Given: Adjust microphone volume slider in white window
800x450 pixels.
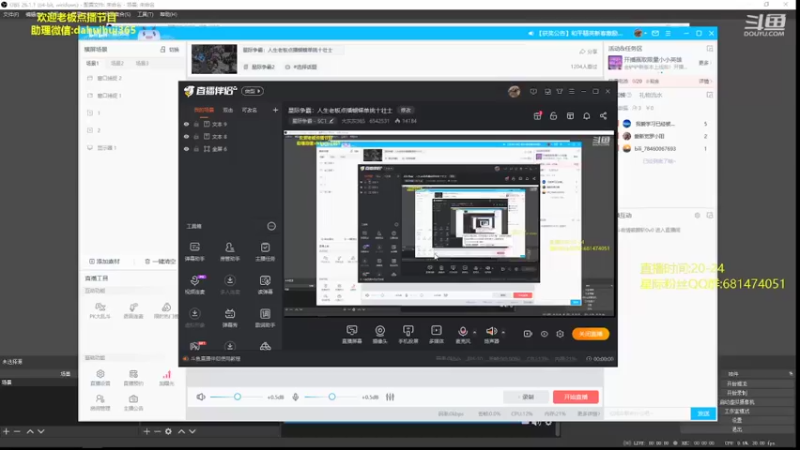Looking at the screenshot, I should coord(332,397).
